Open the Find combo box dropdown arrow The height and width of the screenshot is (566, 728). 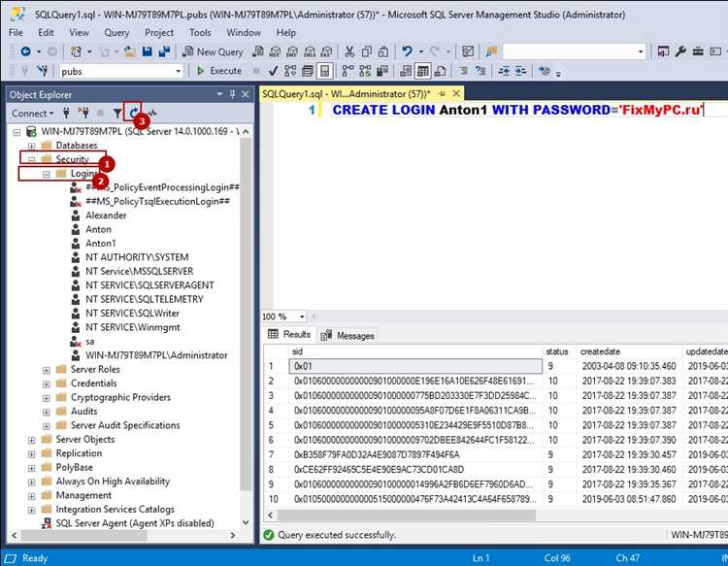[641, 51]
